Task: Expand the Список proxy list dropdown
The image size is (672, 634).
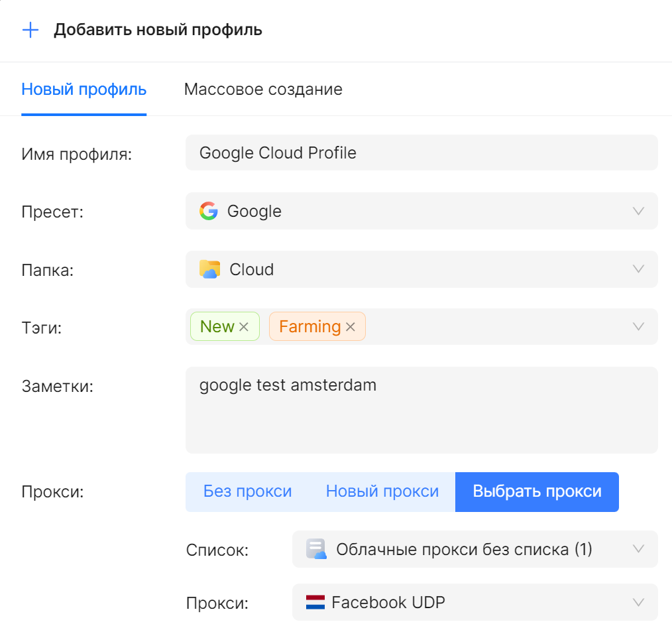Action: [x=638, y=549]
